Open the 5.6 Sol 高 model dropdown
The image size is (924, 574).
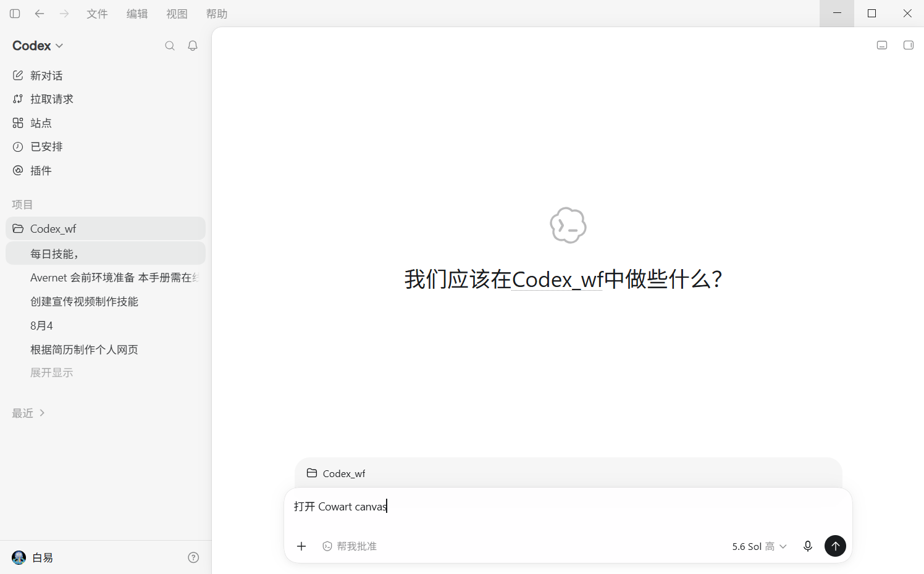759,546
